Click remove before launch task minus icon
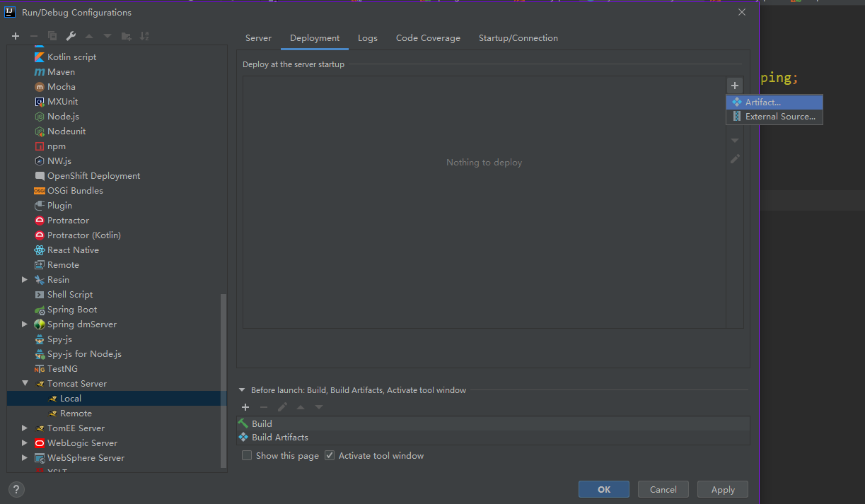 tap(264, 407)
